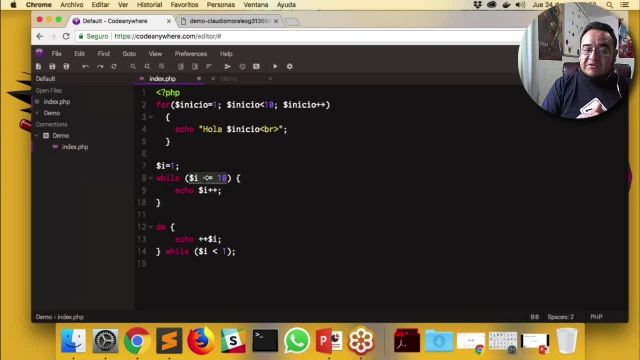Viewport: 640px width, 360px height.
Task: Click the Connections section label
Action: (x=51, y=124)
